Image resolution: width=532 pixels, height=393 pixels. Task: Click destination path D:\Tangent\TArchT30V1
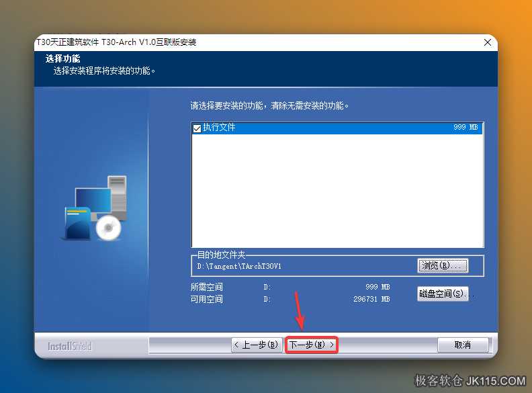tap(239, 266)
